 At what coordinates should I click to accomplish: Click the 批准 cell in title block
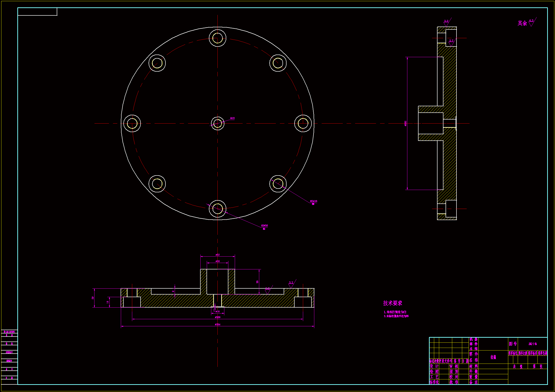tap(454, 382)
